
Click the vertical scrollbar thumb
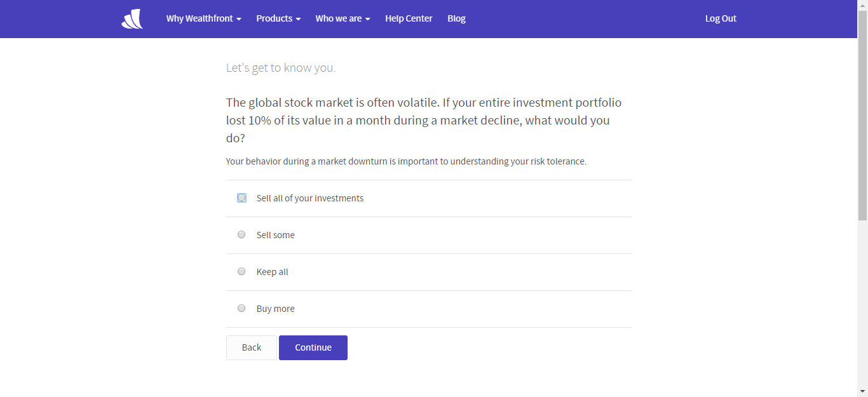click(x=862, y=114)
